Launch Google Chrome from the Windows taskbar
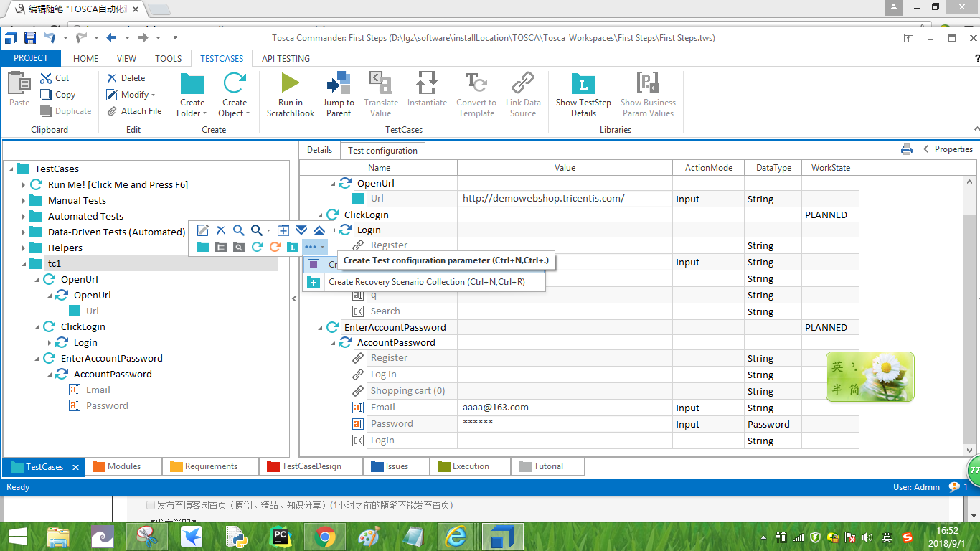This screenshot has width=980, height=551. pos(324,537)
